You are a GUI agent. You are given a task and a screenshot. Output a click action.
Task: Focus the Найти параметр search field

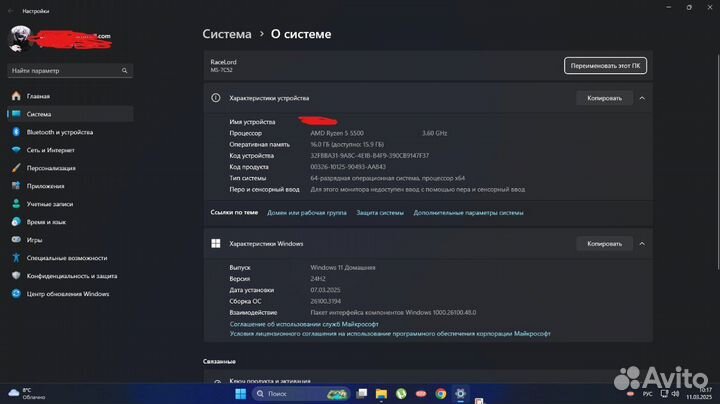pyautogui.click(x=70, y=71)
